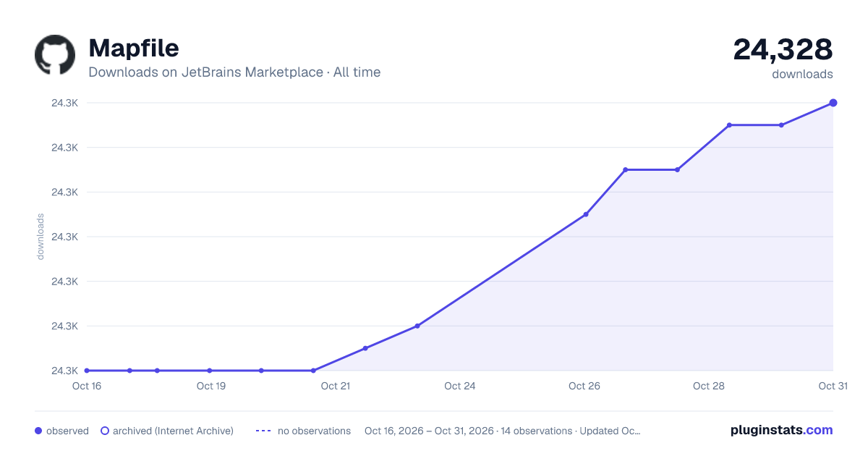
Task: Click the dashed 'no observations' legend line
Action: pos(263,431)
